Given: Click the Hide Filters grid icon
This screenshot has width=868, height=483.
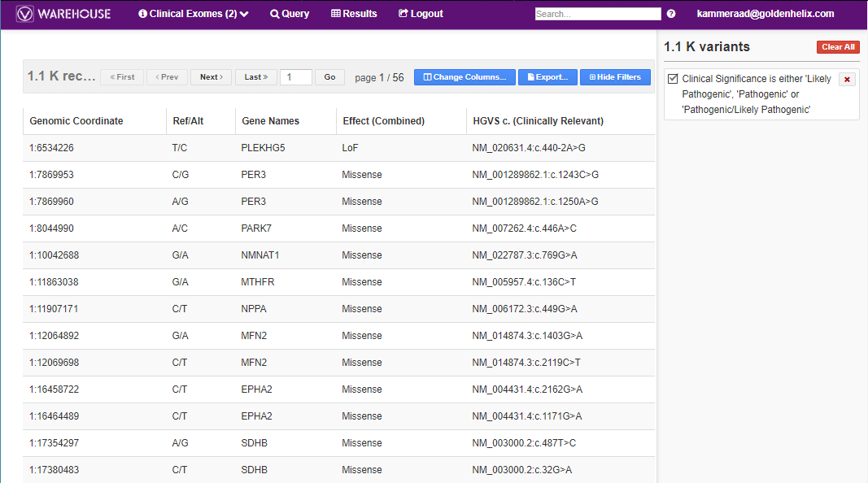Looking at the screenshot, I should (593, 76).
